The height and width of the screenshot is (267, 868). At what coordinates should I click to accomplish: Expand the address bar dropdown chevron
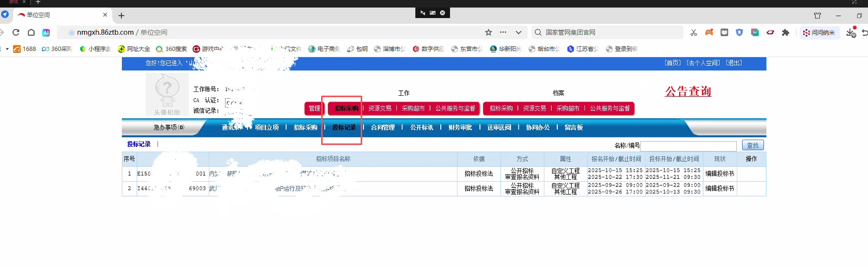(x=519, y=32)
